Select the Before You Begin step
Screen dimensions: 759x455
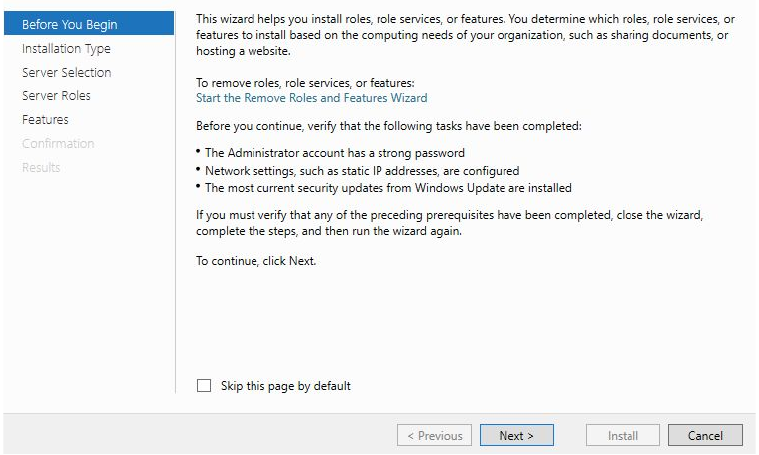(x=69, y=24)
